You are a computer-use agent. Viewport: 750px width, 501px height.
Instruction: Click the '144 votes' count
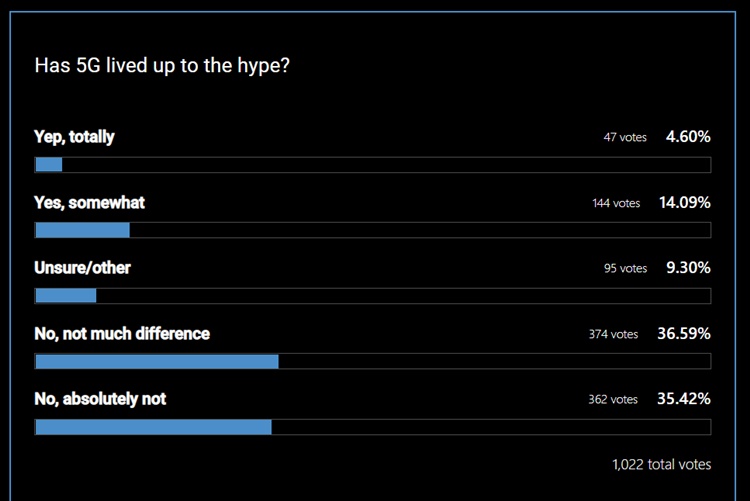(616, 203)
